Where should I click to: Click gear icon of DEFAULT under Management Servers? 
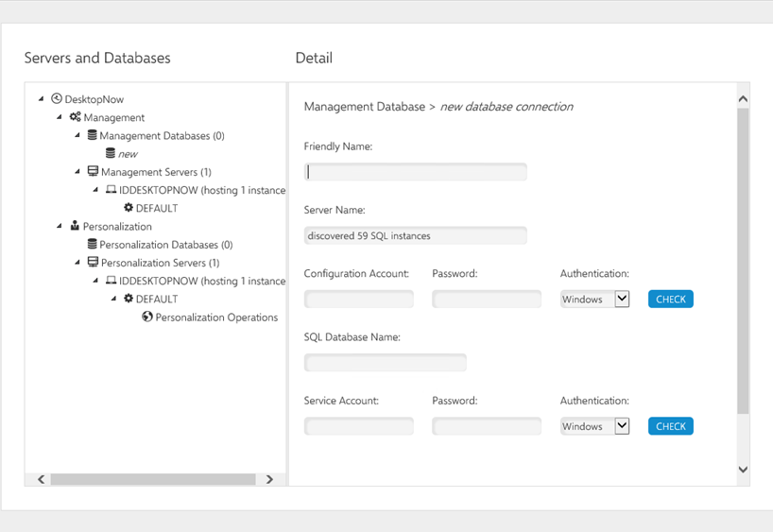(x=129, y=208)
